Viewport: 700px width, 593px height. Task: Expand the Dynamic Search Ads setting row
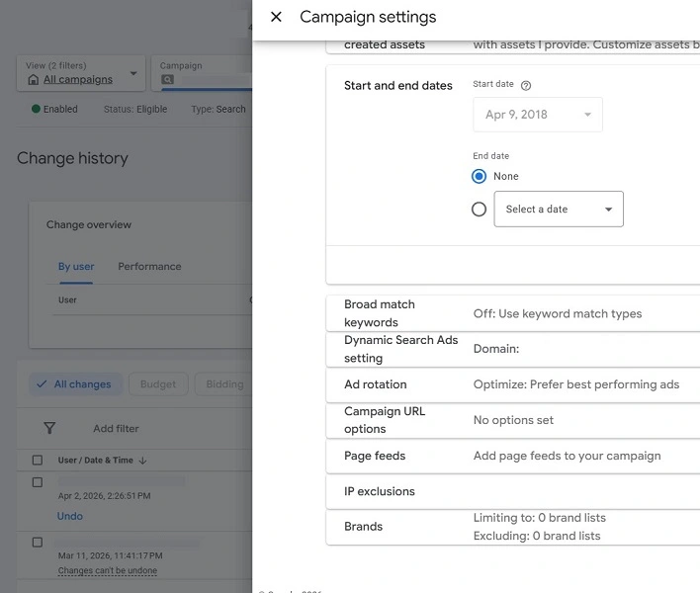click(513, 349)
